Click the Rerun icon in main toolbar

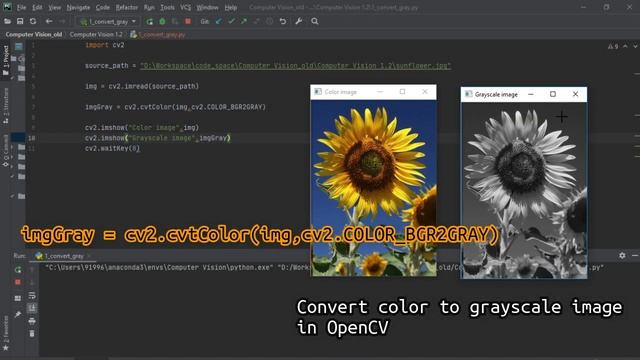[150, 21]
